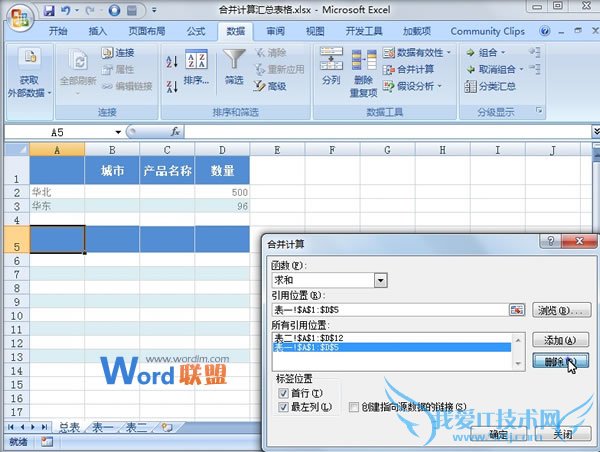Jump to the first sheet with navigation arrow
This screenshot has height=452, width=600.
coord(11,427)
